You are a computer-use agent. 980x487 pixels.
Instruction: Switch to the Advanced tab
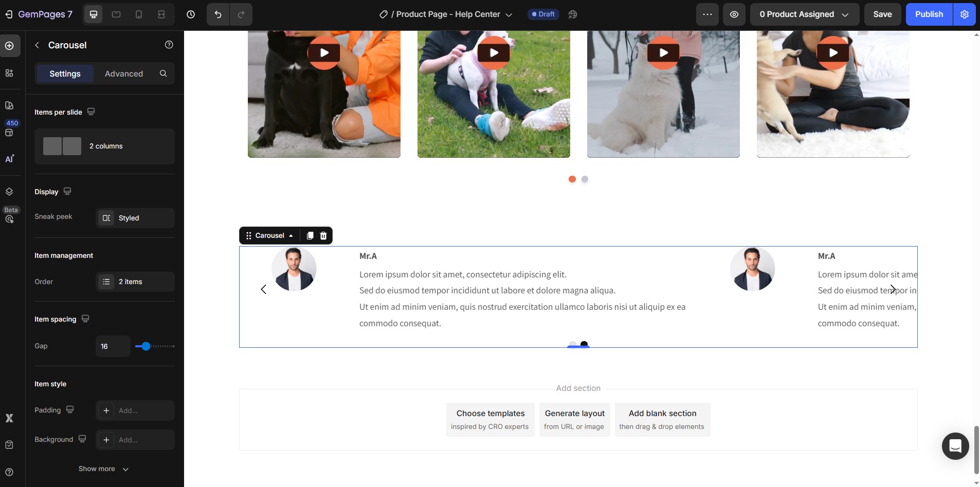[124, 73]
